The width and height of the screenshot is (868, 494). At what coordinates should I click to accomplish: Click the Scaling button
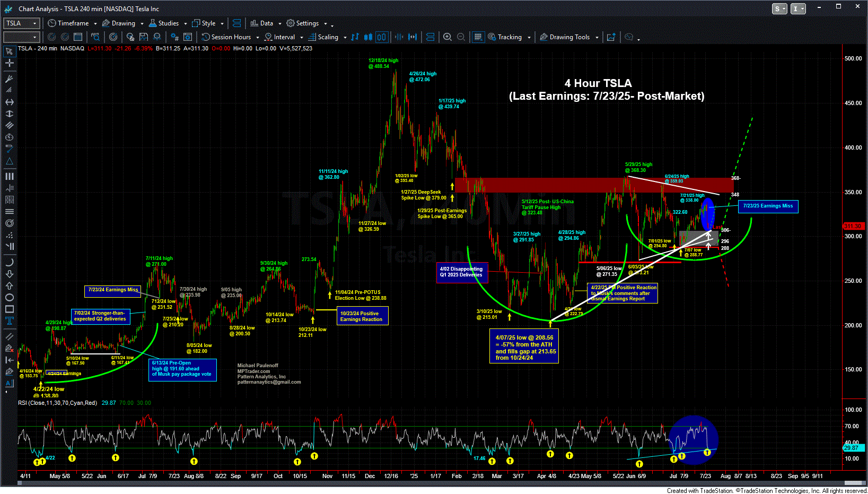(323, 37)
